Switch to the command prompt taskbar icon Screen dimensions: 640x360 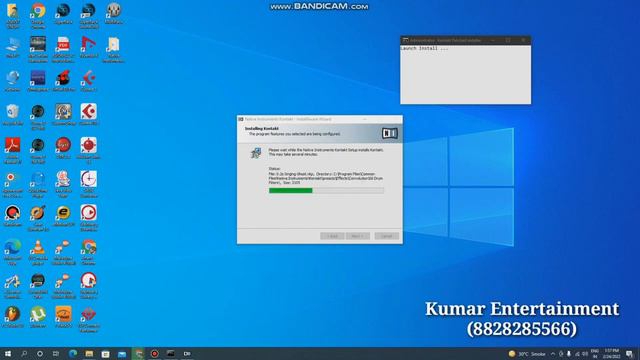pyautogui.click(x=171, y=353)
